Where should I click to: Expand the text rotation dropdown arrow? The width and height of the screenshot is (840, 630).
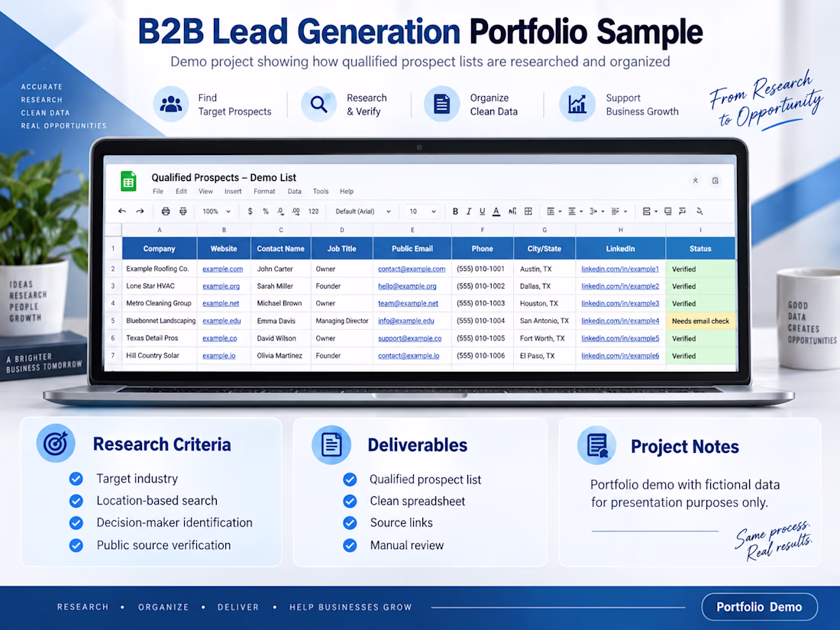(625, 212)
